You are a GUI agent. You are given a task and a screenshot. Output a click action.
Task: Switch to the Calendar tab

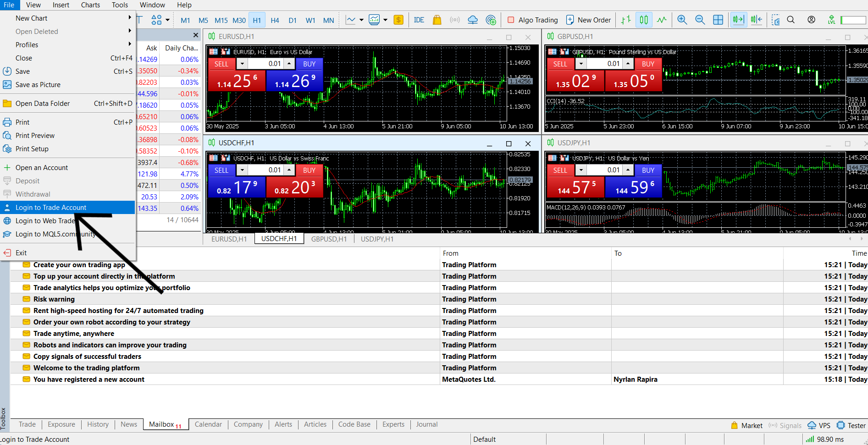pyautogui.click(x=208, y=424)
